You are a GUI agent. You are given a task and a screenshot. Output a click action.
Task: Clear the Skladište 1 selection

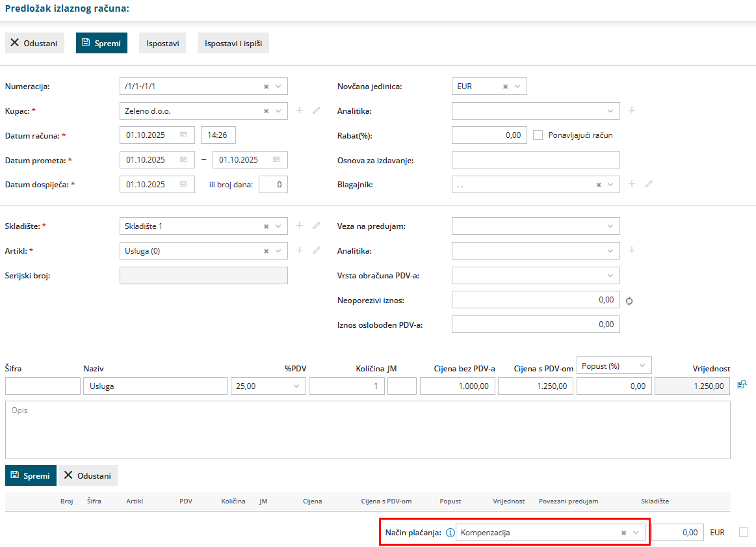click(x=266, y=227)
